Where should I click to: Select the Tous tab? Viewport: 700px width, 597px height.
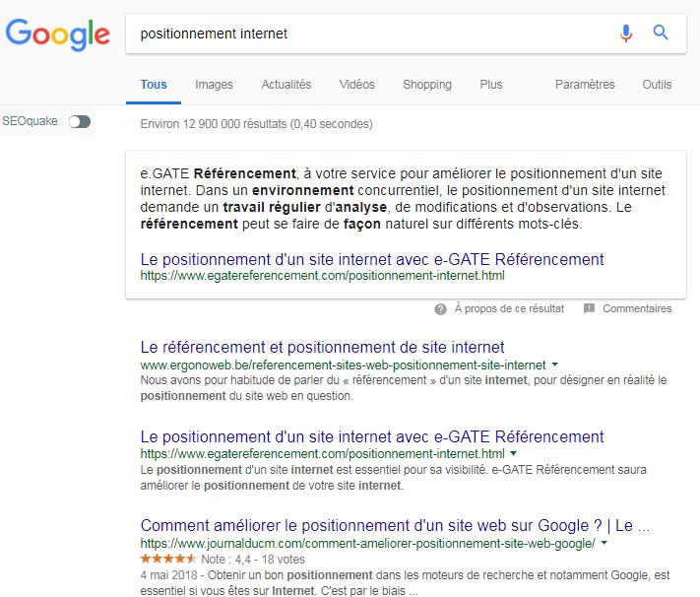154,85
